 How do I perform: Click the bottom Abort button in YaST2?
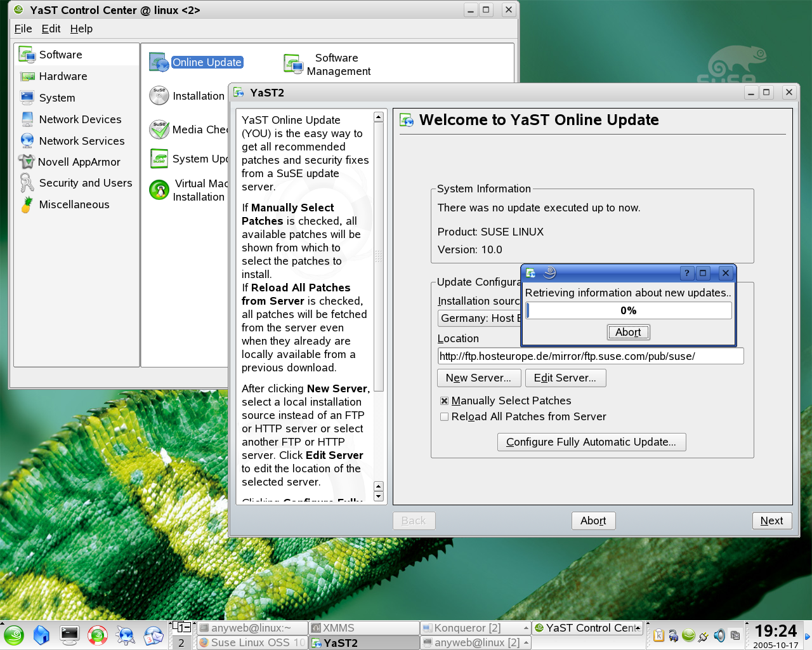593,521
